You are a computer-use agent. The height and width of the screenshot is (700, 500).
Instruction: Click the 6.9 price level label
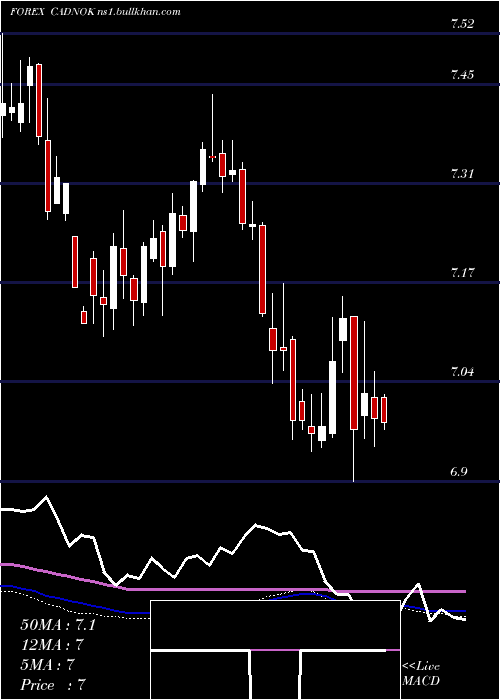458,471
